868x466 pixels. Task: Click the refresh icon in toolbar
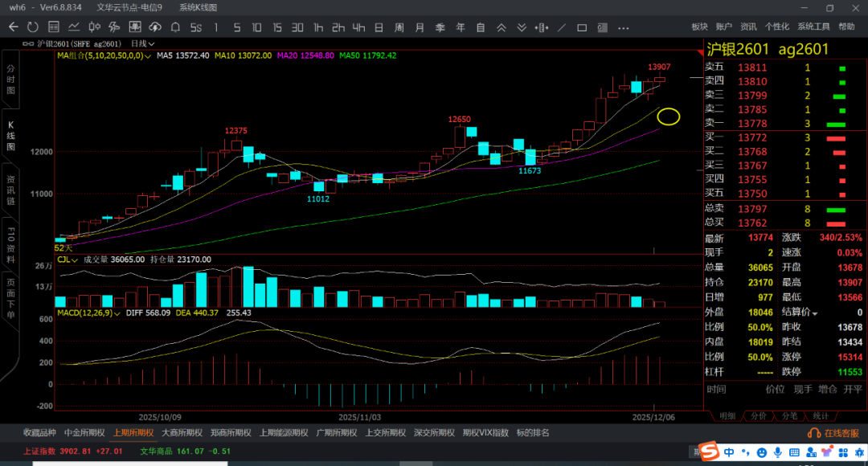pos(33,27)
